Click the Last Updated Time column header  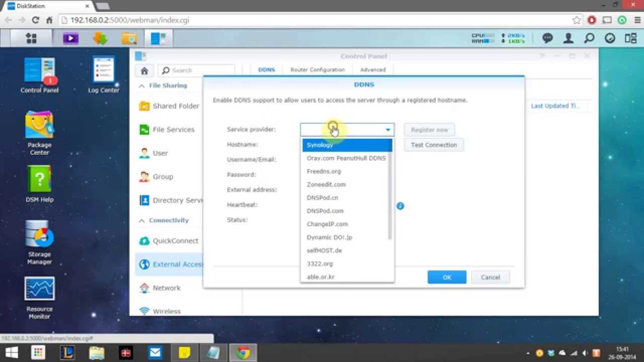coord(555,106)
